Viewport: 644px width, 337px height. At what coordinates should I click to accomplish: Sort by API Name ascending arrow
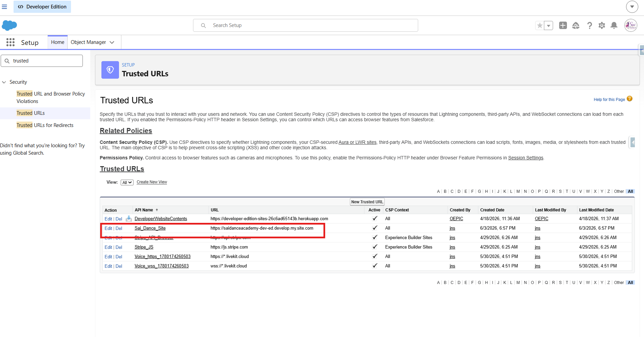pos(157,210)
